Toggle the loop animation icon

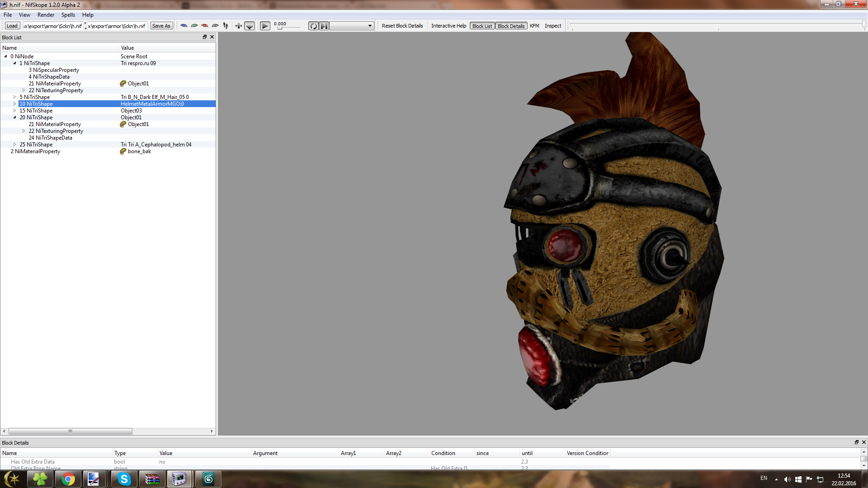(314, 26)
